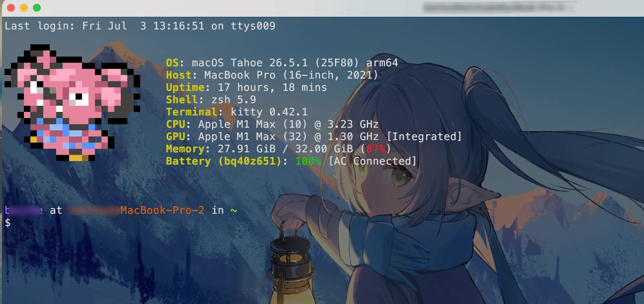Click the Uptime value 17 hours, 18 mins

[272, 87]
